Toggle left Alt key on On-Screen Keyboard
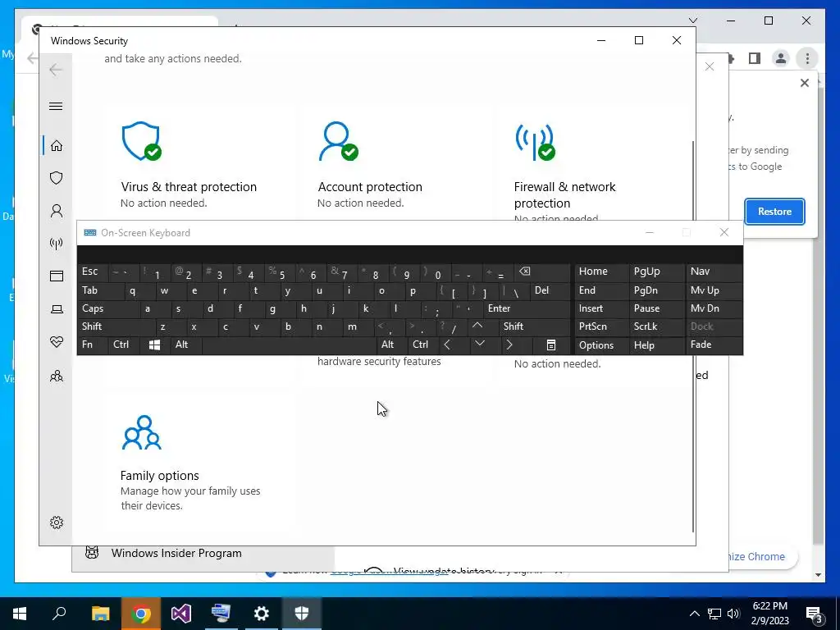The height and width of the screenshot is (630, 840). (x=186, y=345)
